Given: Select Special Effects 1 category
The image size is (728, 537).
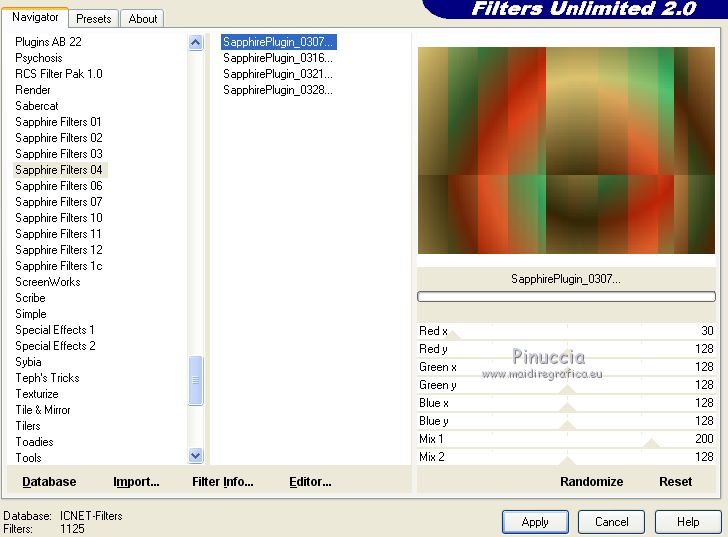Looking at the screenshot, I should [55, 330].
